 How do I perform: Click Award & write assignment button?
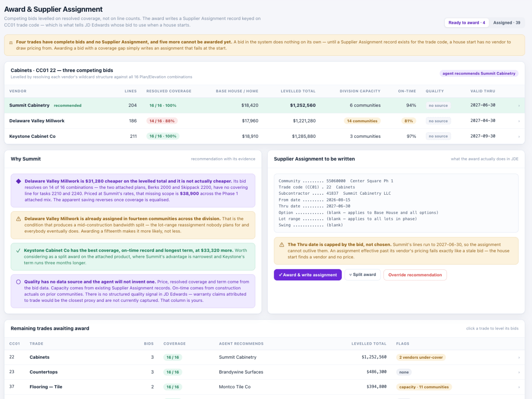(x=308, y=275)
